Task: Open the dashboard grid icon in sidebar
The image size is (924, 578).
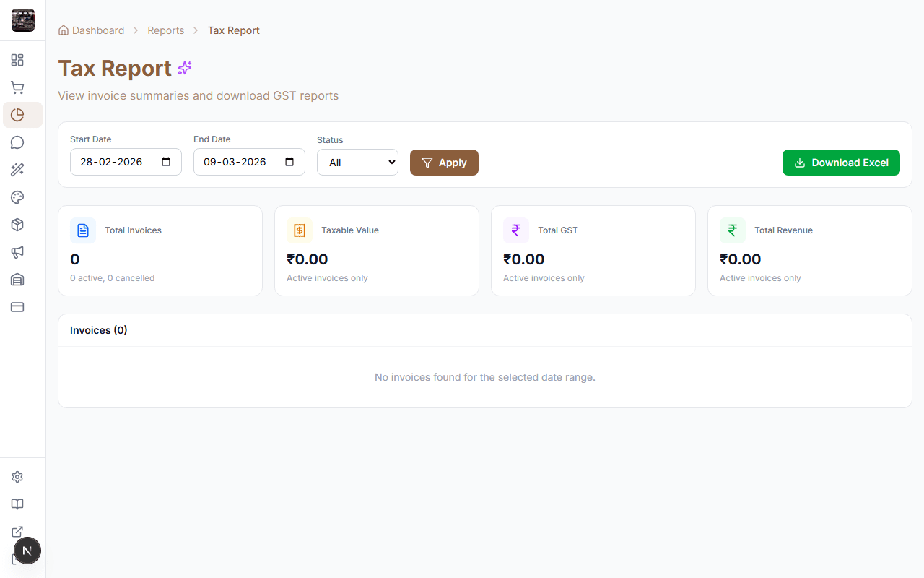Action: point(17,60)
